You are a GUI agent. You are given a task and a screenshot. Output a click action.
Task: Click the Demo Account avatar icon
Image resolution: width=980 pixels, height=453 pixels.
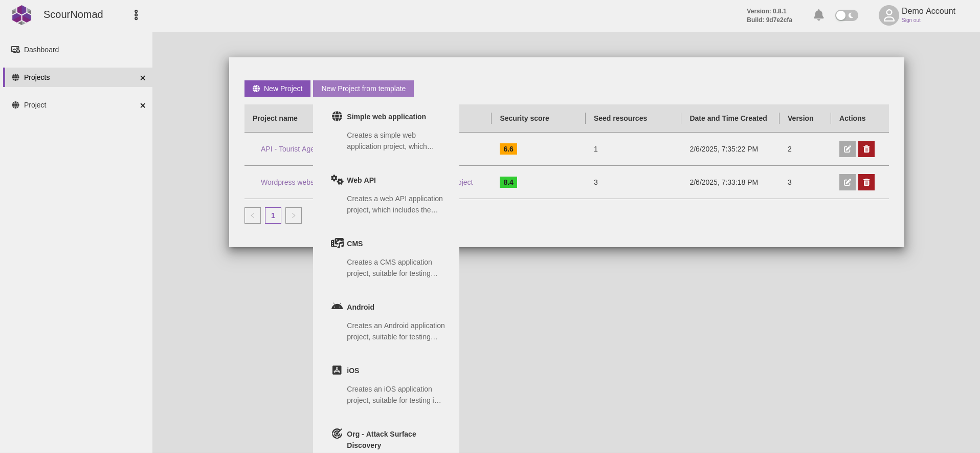point(889,15)
